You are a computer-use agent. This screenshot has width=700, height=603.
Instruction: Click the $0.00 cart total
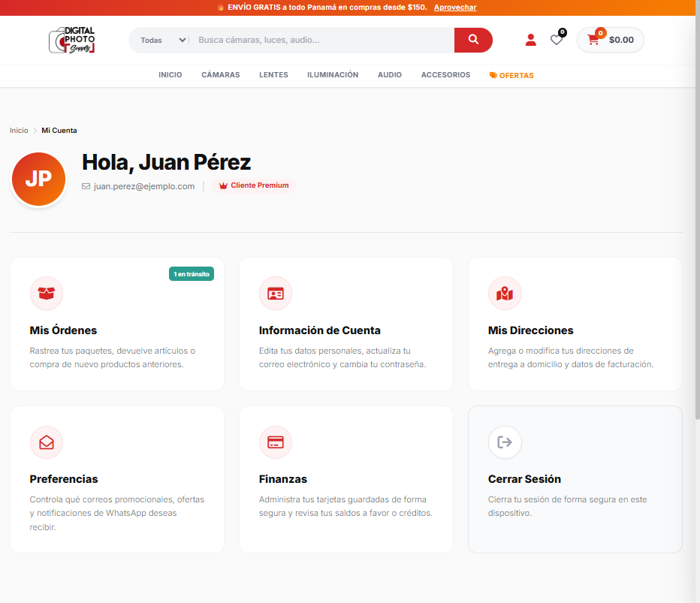click(621, 40)
